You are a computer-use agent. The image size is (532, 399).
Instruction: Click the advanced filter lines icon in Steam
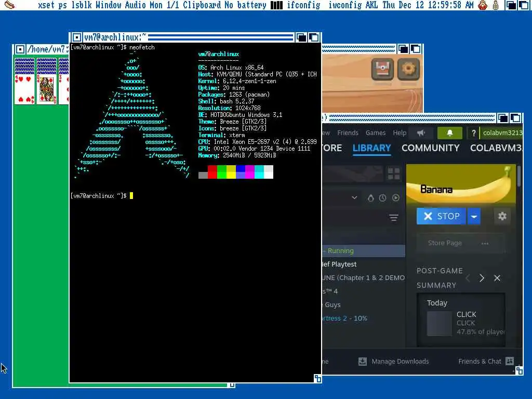coord(394,218)
